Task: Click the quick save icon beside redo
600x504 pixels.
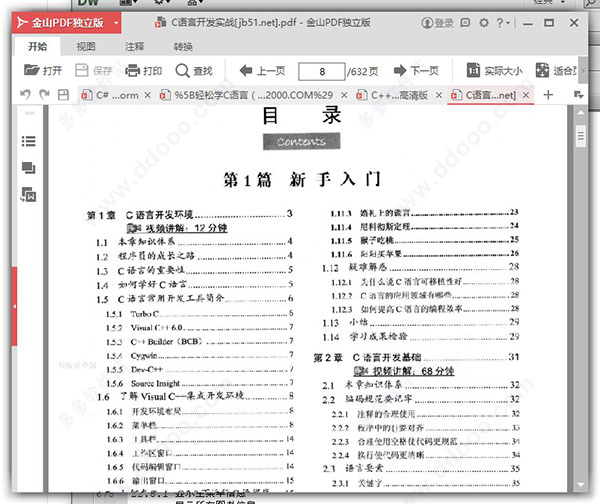Action: pyautogui.click(x=63, y=95)
